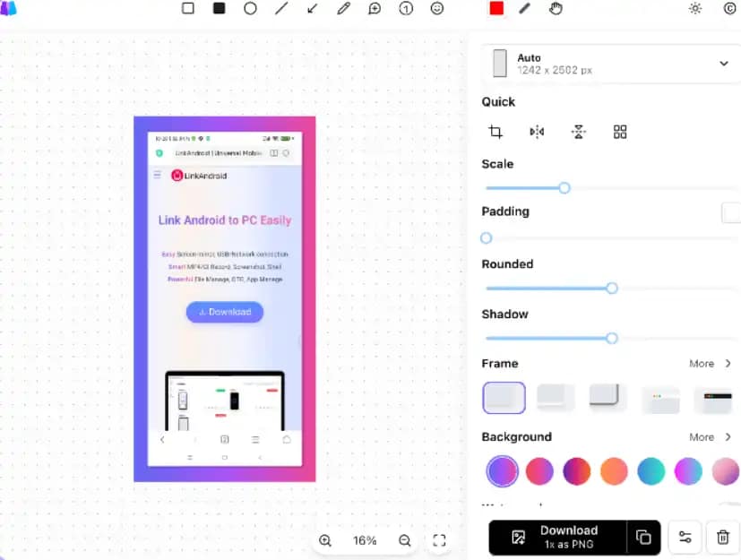This screenshot has width=741, height=560.
Task: Toggle light/dark theme sun icon
Action: 695,8
